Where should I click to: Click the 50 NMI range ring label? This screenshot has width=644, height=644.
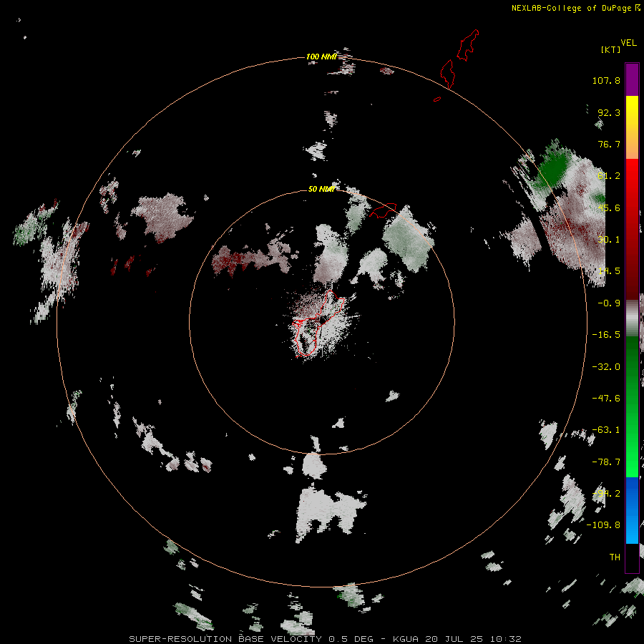pyautogui.click(x=321, y=189)
